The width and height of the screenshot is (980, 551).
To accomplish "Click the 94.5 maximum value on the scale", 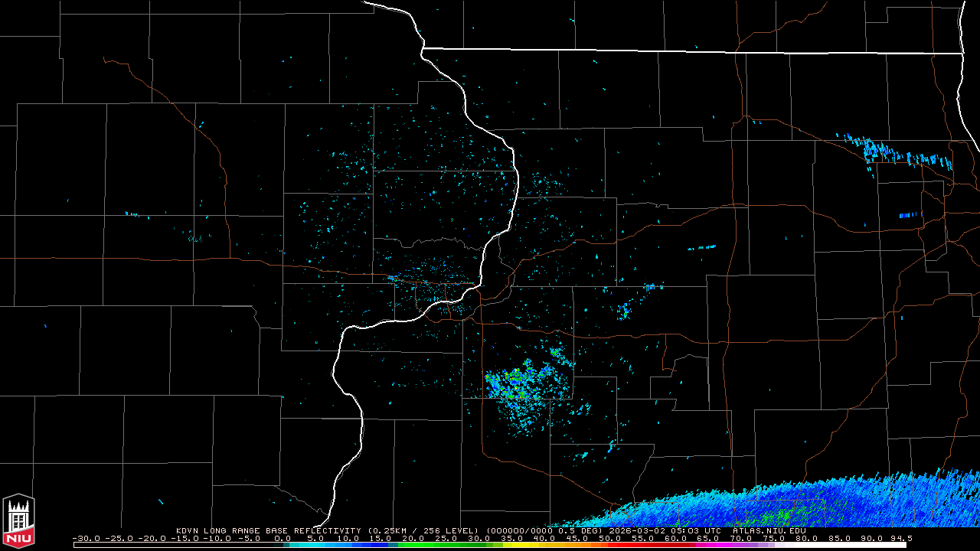I will 900,539.
